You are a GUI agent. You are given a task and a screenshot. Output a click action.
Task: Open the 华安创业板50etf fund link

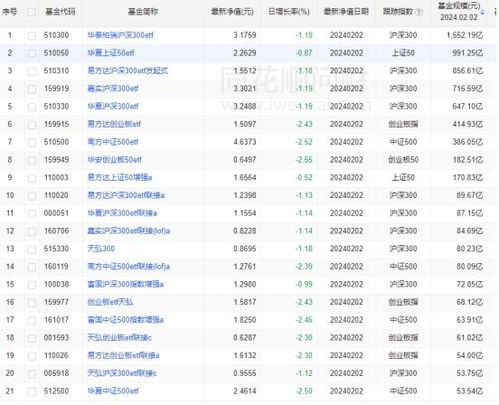point(114,160)
